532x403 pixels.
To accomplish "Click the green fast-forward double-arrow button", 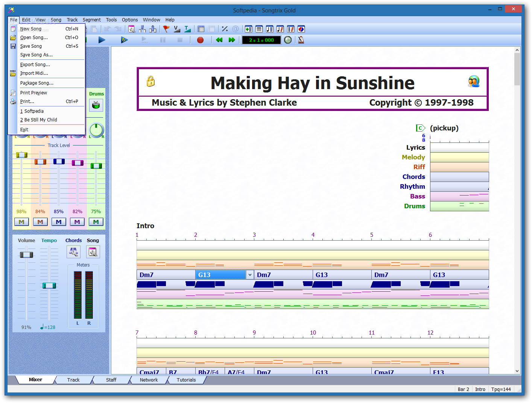I will 232,40.
